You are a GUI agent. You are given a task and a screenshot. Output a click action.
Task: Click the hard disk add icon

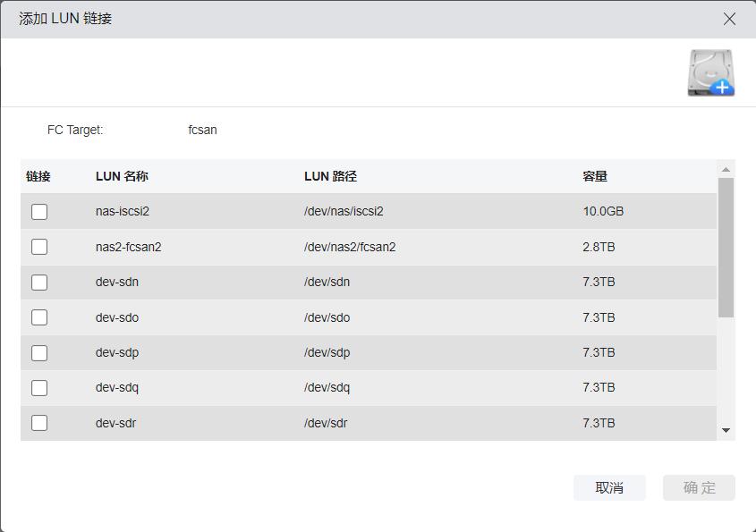(x=710, y=73)
